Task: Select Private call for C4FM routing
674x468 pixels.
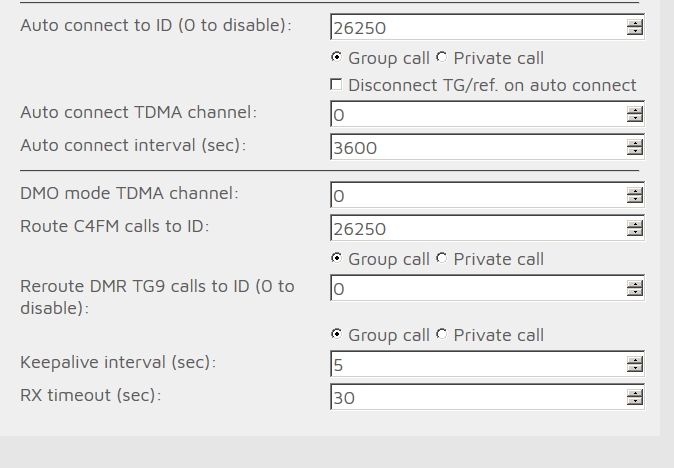Action: [441, 258]
